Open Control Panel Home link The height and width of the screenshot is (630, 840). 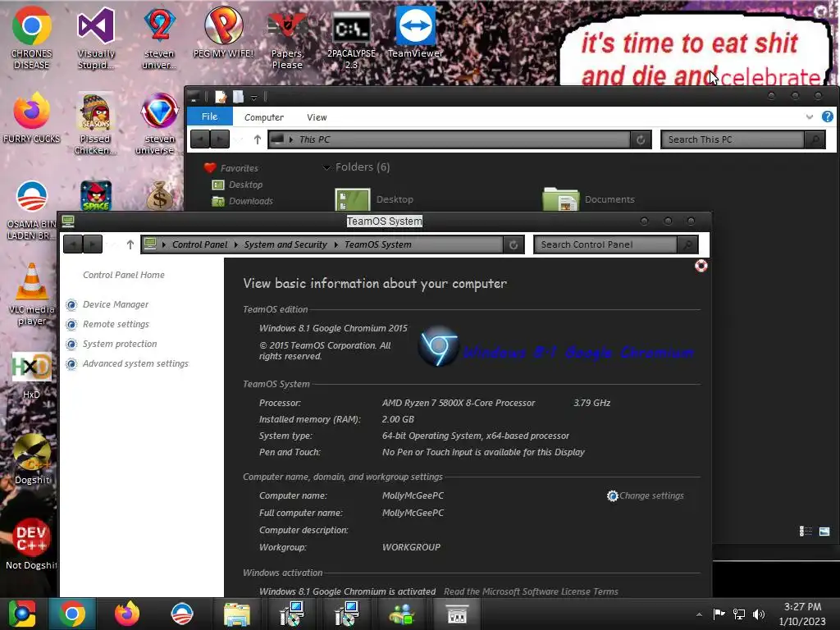click(124, 275)
